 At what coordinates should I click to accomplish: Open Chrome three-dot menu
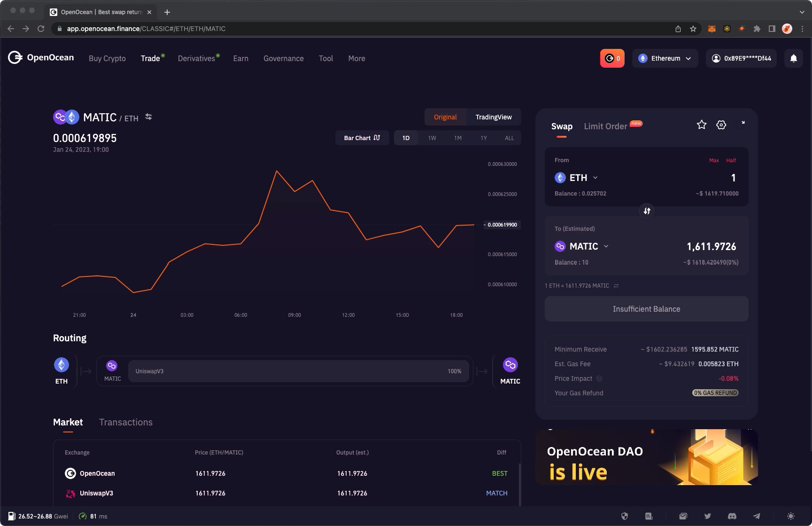803,29
